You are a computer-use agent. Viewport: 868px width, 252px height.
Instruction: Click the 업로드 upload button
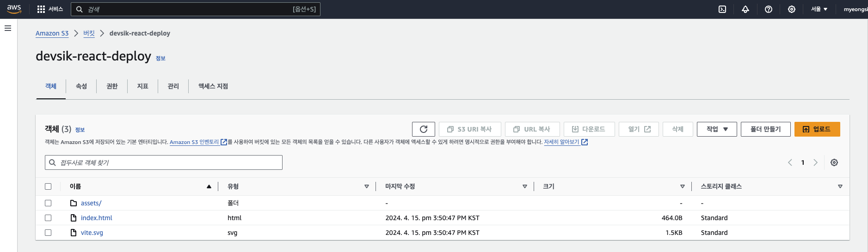[x=817, y=129]
